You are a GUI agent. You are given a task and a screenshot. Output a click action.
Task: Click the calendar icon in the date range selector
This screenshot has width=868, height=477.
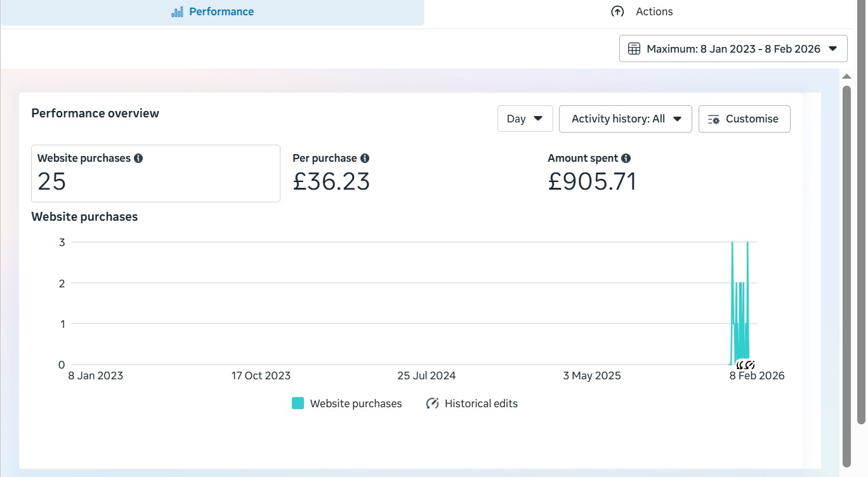point(634,49)
